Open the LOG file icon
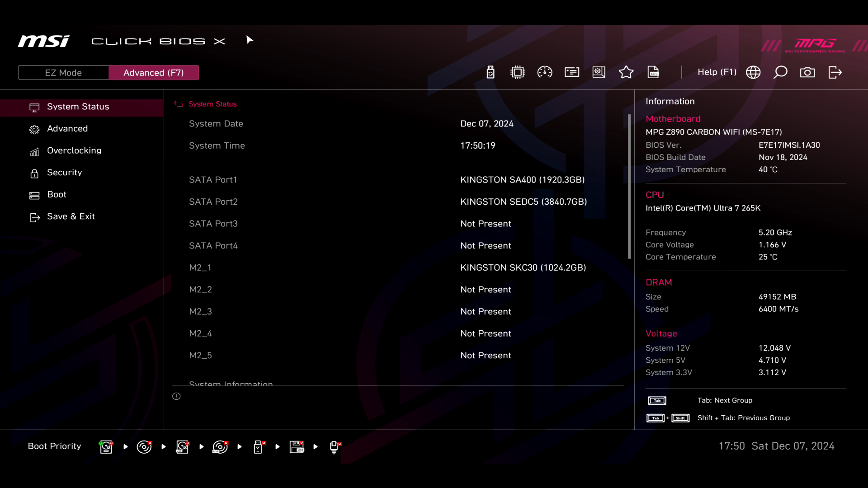The width and height of the screenshot is (868, 488). (653, 72)
